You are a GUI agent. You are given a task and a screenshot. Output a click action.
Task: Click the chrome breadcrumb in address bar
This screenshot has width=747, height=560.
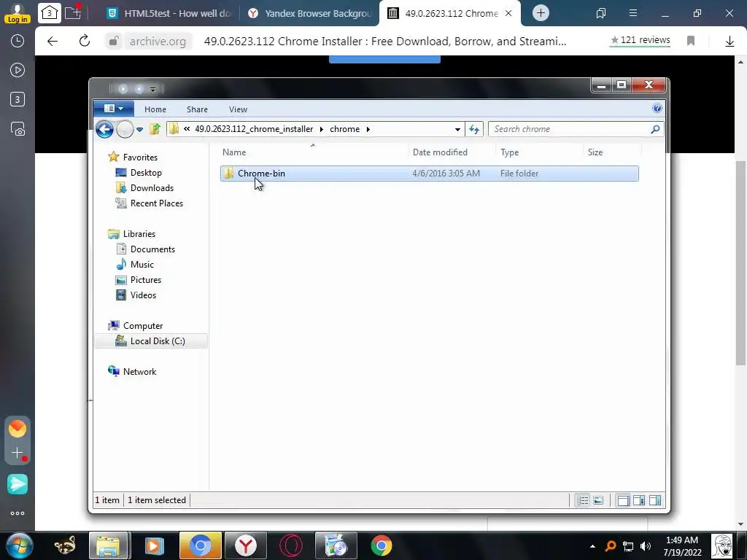[344, 129]
